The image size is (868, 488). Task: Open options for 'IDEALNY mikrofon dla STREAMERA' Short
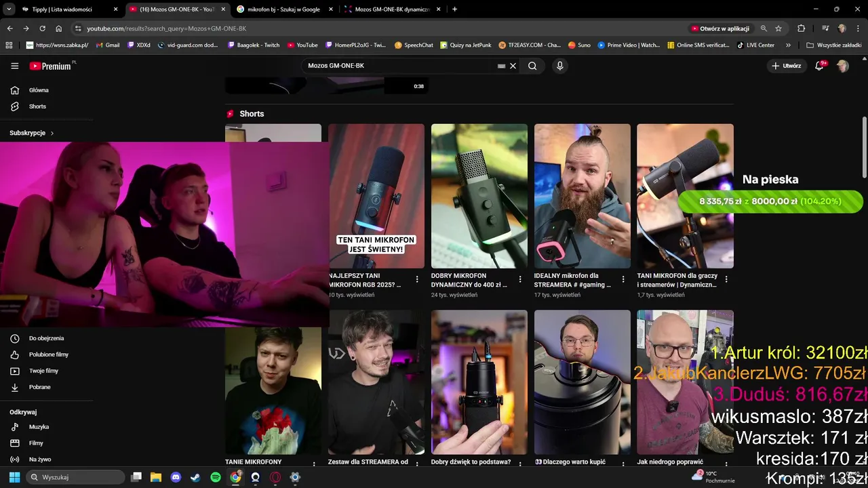(623, 279)
